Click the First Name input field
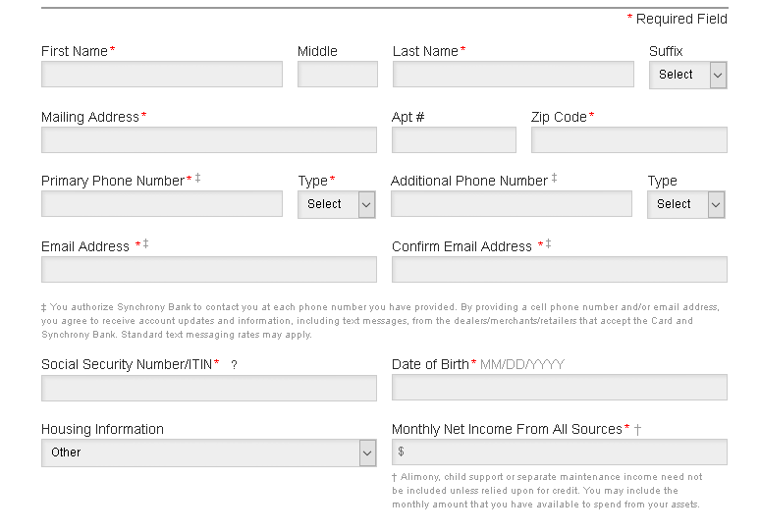This screenshot has height=532, width=760. pyautogui.click(x=162, y=75)
